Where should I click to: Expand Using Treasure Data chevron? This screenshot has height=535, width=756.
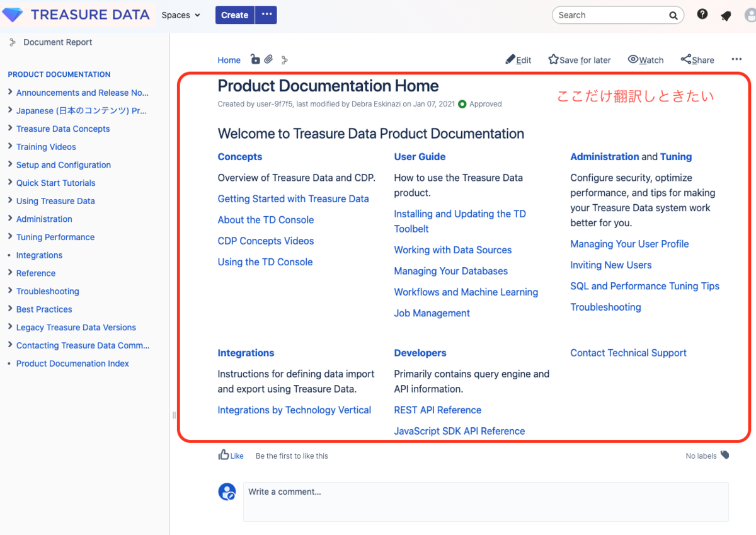10,200
